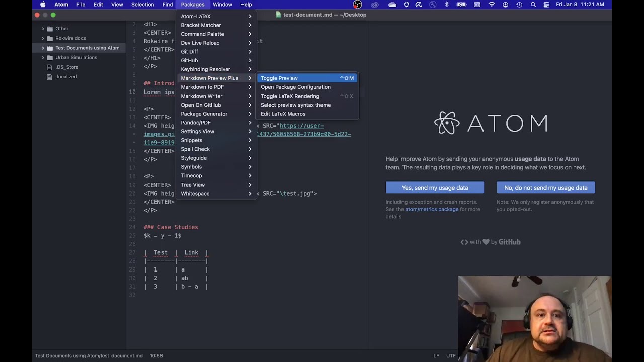Click Yes, send my usage data

point(435,188)
